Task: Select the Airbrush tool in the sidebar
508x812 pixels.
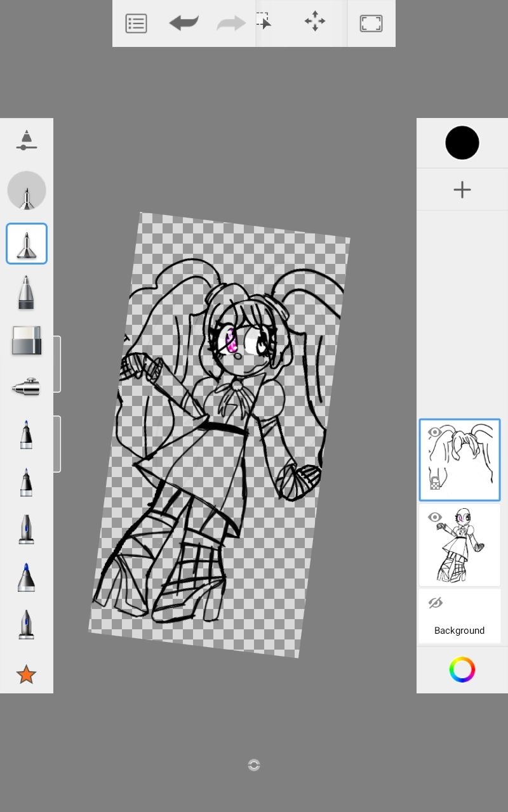Action: pyautogui.click(x=26, y=387)
